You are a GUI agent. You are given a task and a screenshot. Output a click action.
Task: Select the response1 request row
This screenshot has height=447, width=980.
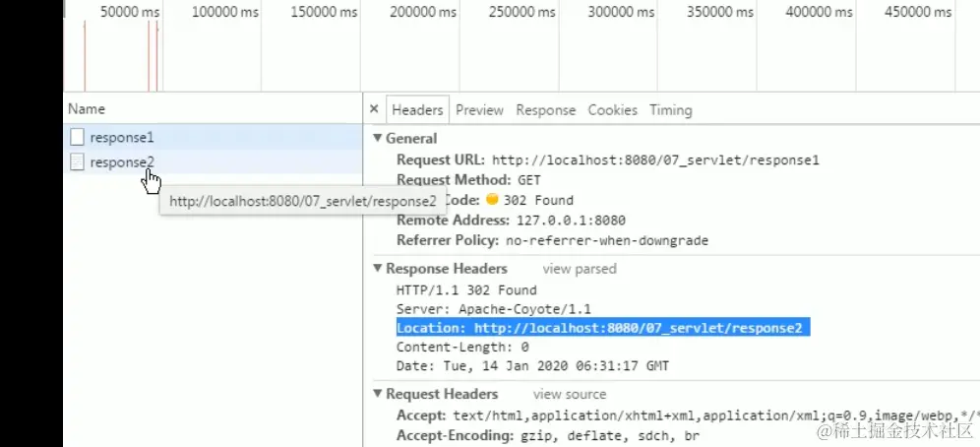click(213, 137)
